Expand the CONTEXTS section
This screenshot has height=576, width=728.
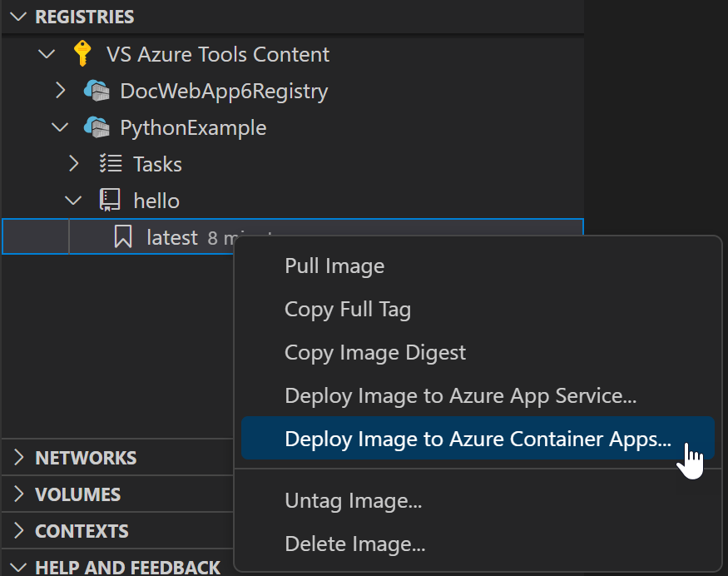pyautogui.click(x=18, y=530)
